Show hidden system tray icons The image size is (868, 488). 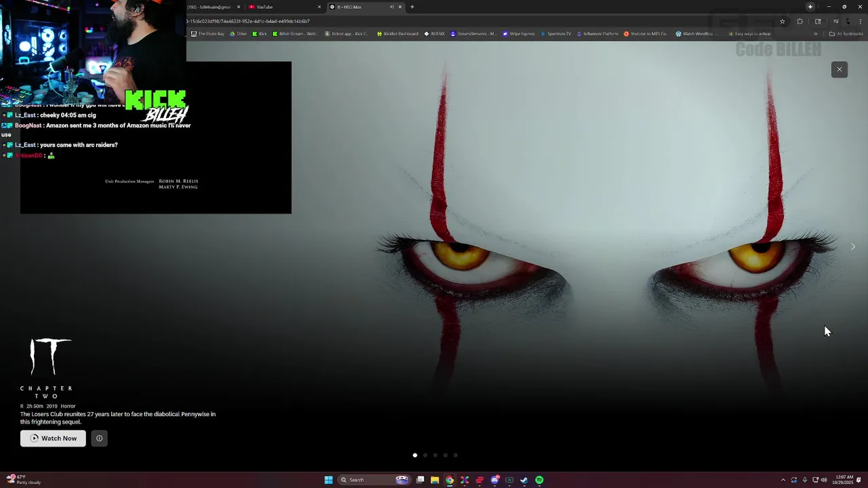tap(783, 480)
